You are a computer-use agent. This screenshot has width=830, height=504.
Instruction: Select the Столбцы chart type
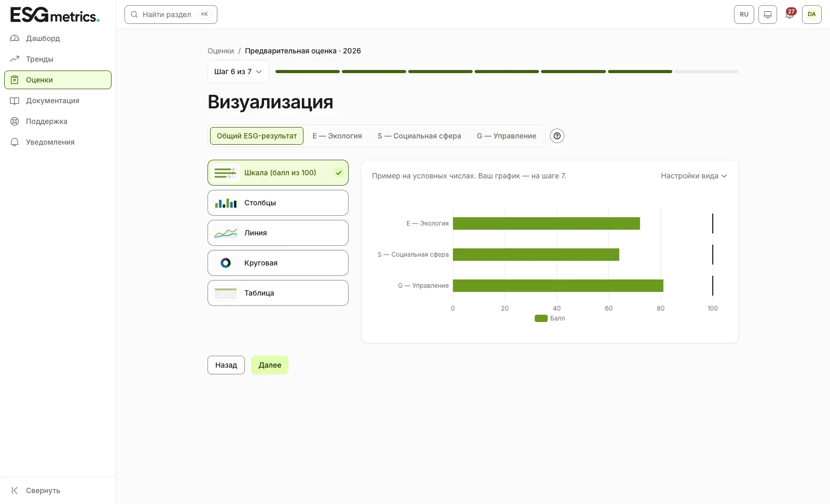[278, 203]
